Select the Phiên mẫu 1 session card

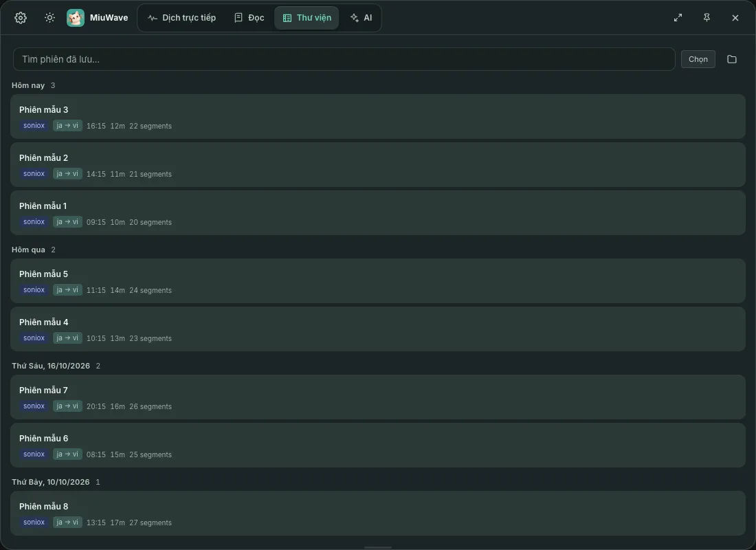(x=378, y=213)
